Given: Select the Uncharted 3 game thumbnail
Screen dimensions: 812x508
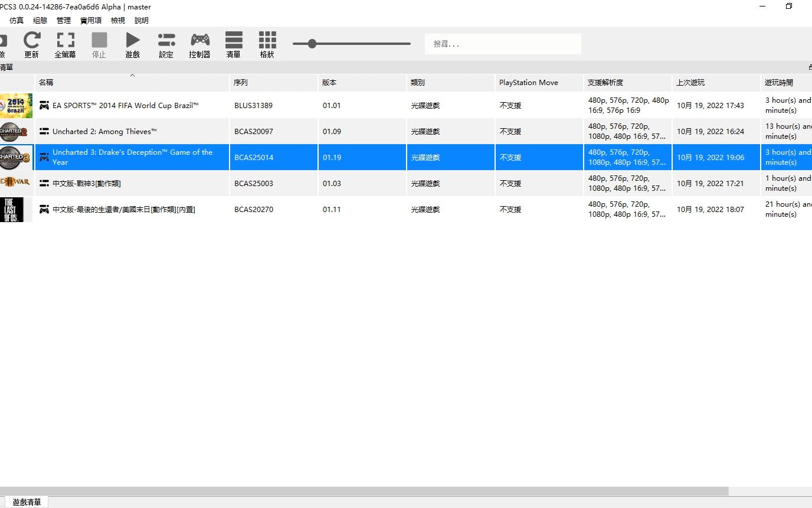Looking at the screenshot, I should 16,158.
